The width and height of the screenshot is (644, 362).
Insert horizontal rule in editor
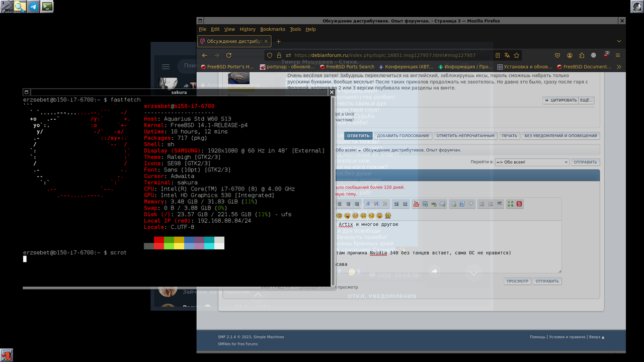coord(500,204)
